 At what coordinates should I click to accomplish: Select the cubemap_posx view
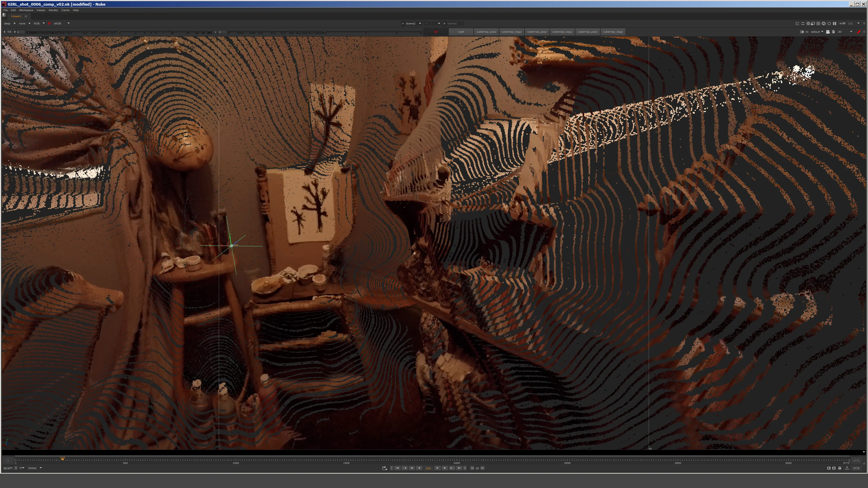coord(486,32)
